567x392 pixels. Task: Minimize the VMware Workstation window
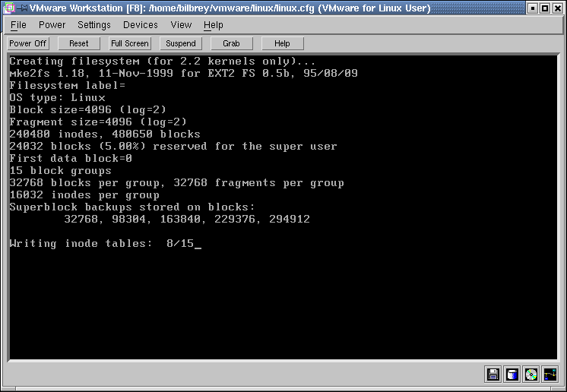[533, 8]
